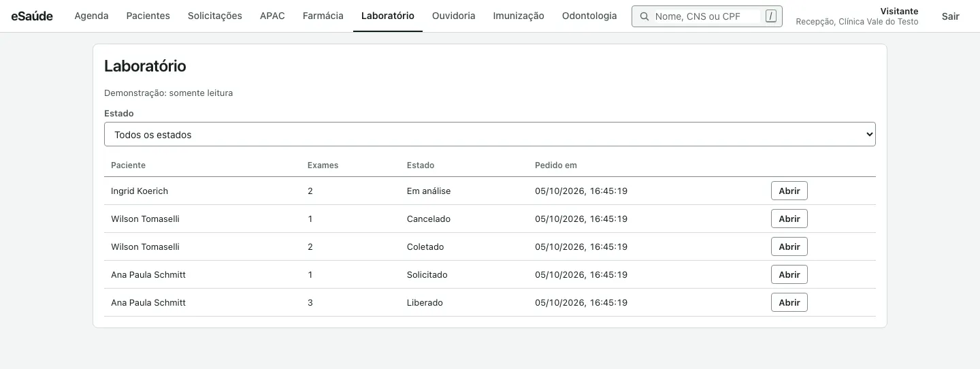Image resolution: width=980 pixels, height=369 pixels.
Task: Open the Agenda tab
Action: (x=91, y=16)
